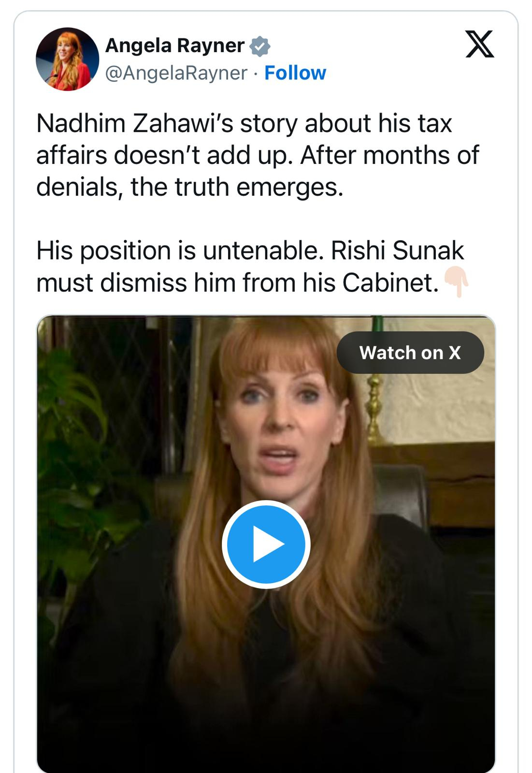Click the phrase "affairs doesn't add up"
532x773 pixels.
pos(164,155)
